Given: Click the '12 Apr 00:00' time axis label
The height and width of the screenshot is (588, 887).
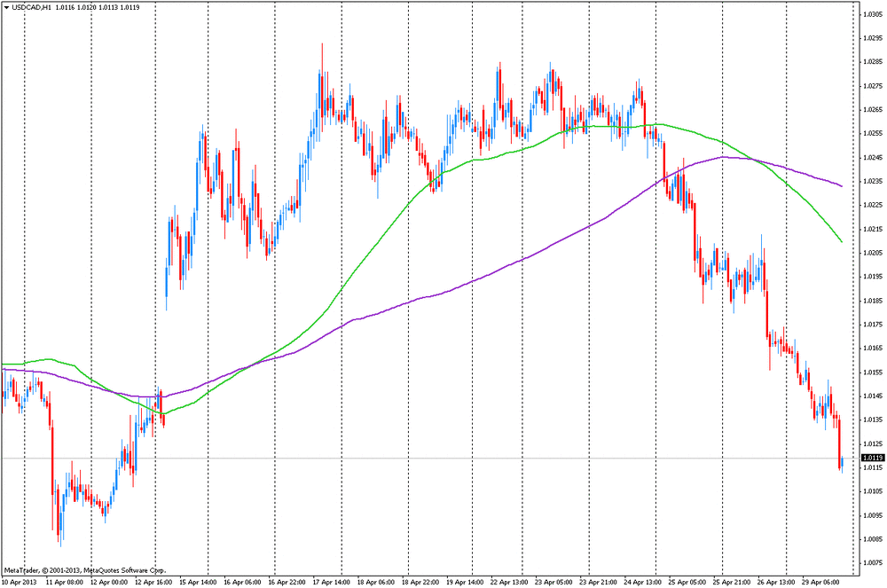Looking at the screenshot, I should coord(109,582).
